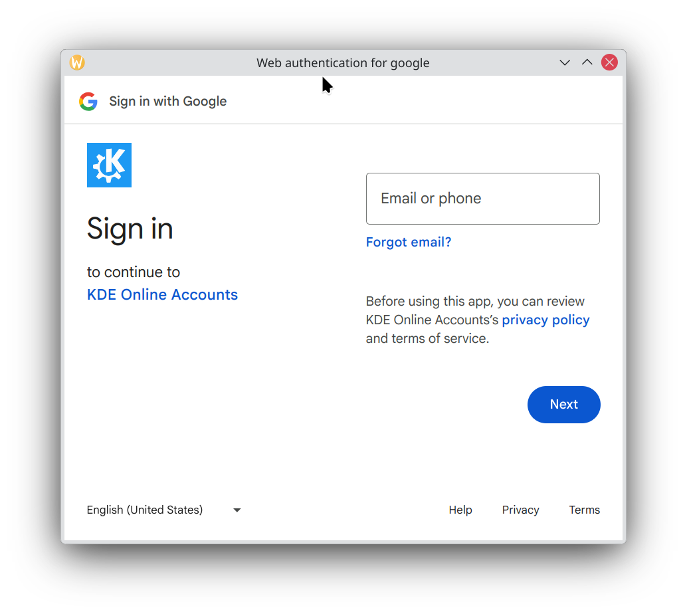
Task: Click the "Before using this app" paragraph
Action: point(478,320)
